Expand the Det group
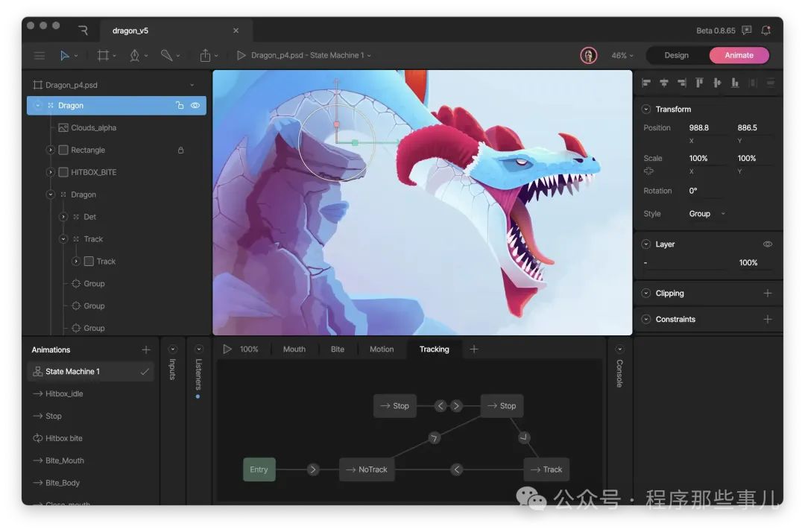Image resolution: width=805 pixels, height=532 pixels. [63, 217]
